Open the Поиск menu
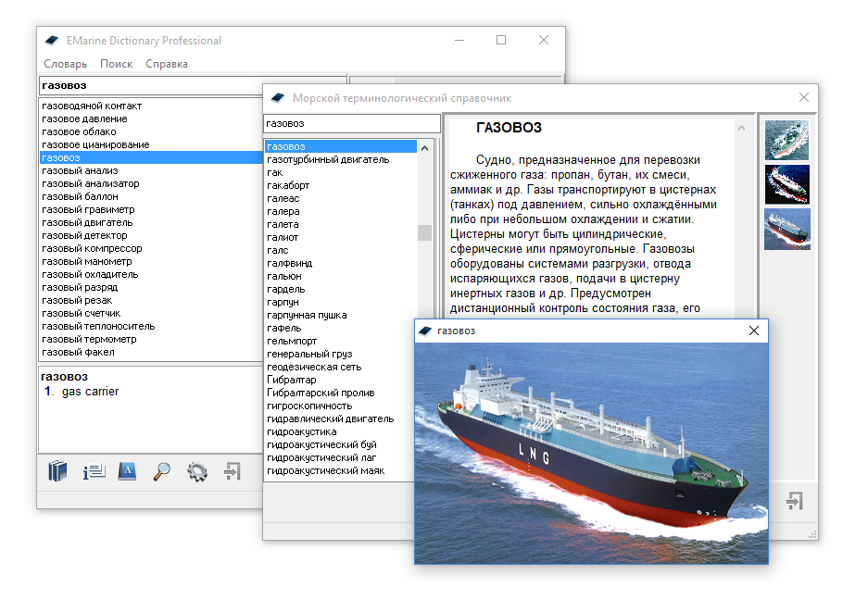868x612 pixels. click(x=116, y=64)
